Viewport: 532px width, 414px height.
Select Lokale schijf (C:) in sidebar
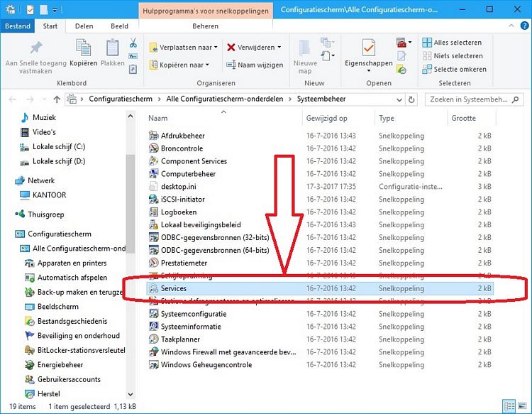pos(59,147)
